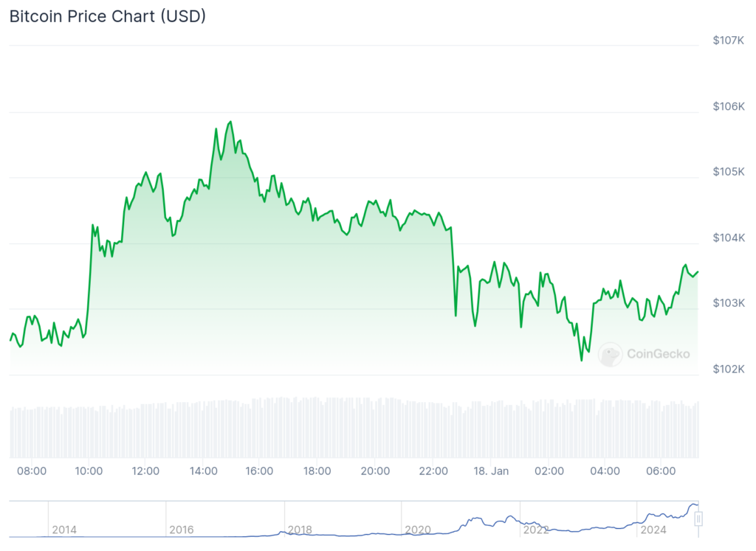Click the volume bars above 12:00

pos(145,430)
